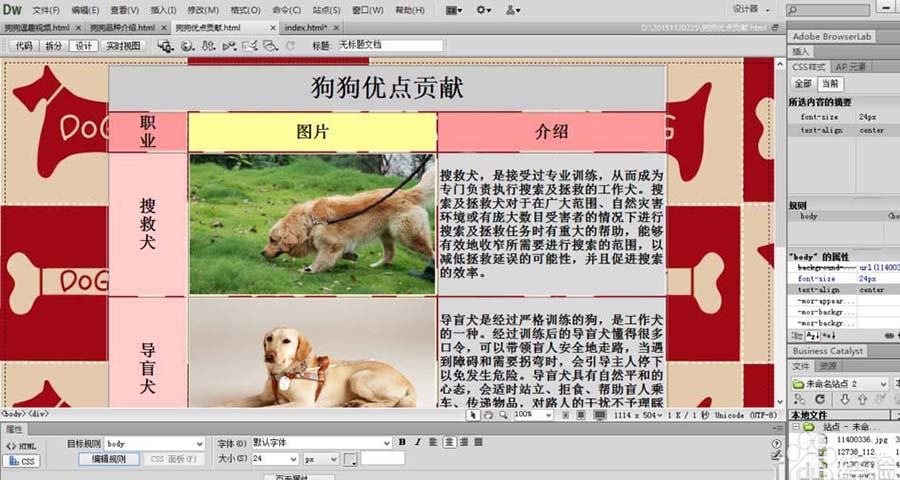
Task: Click the justify align icon in Properties
Action: click(479, 442)
